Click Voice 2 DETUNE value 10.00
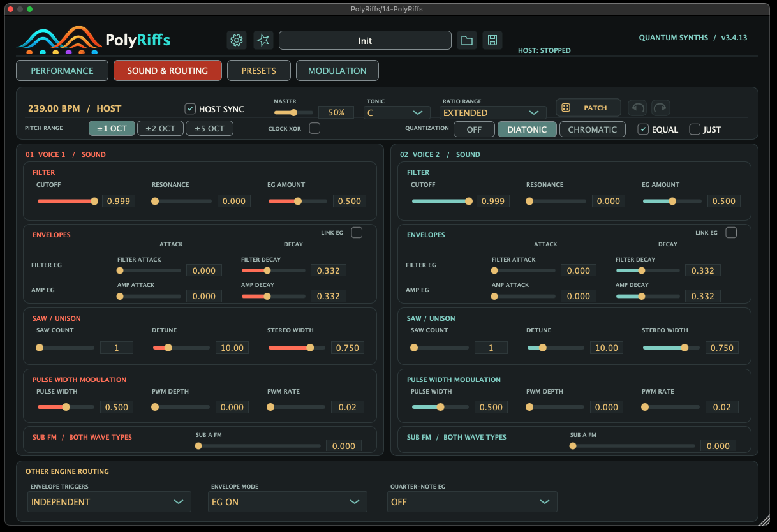Image resolution: width=777 pixels, height=532 pixels. (x=607, y=348)
